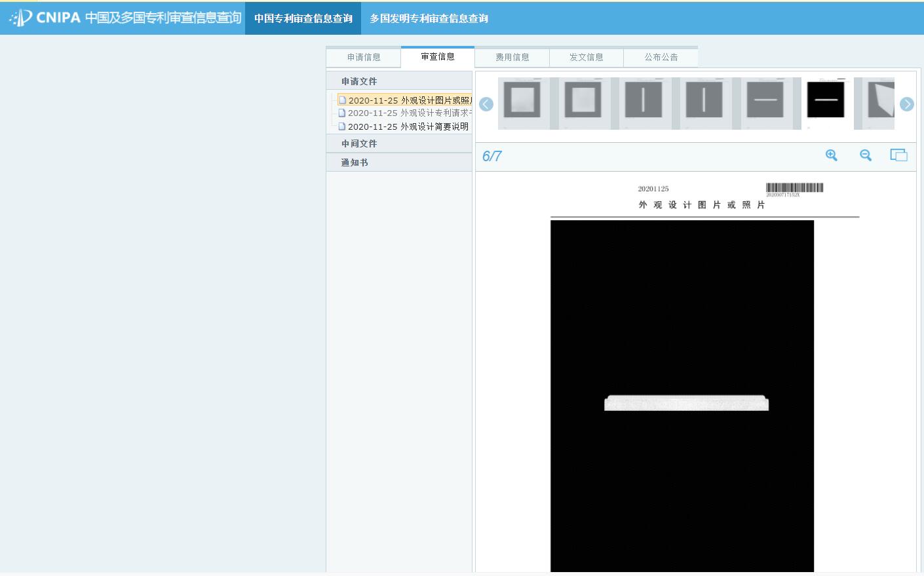
Task: Open 2020-11-25 外观设计专利请求书 file
Action: point(409,113)
